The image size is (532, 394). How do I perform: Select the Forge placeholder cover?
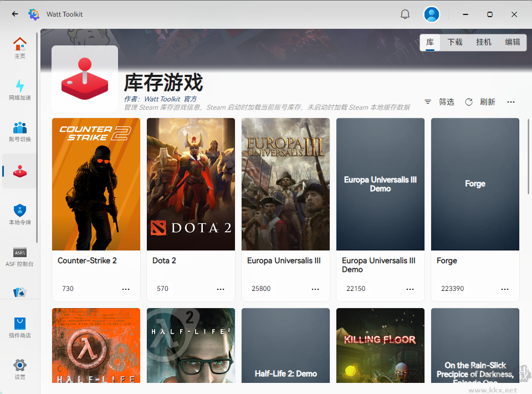tap(475, 185)
